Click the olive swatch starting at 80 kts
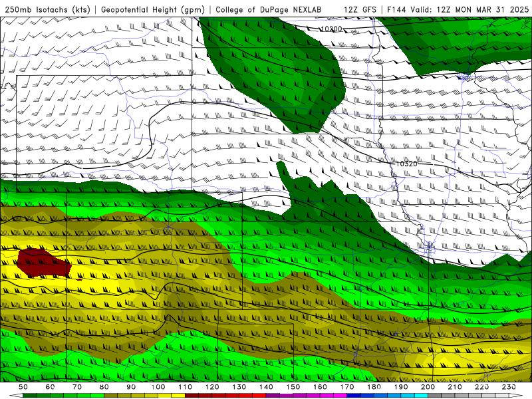Screen dimensions: 532x399 click(x=110, y=394)
